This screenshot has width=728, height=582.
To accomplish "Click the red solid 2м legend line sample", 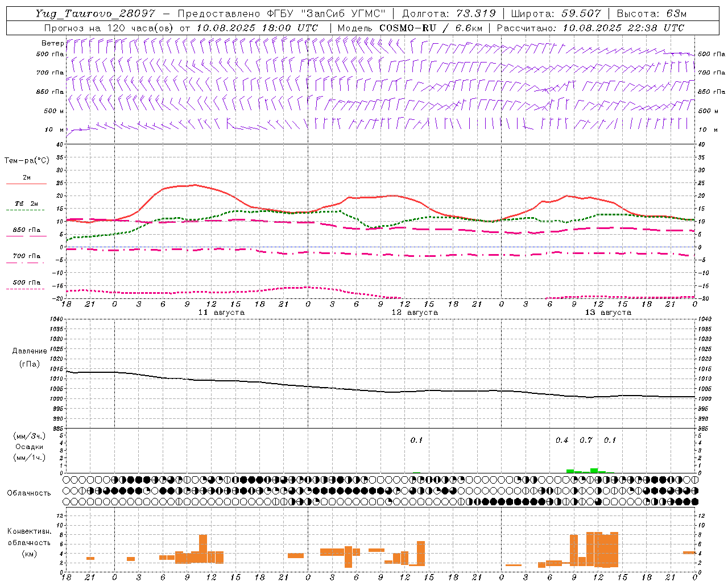I will pyautogui.click(x=26, y=184).
